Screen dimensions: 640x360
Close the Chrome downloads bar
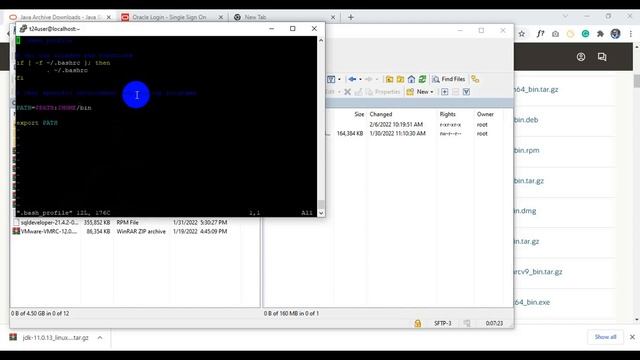(x=632, y=337)
